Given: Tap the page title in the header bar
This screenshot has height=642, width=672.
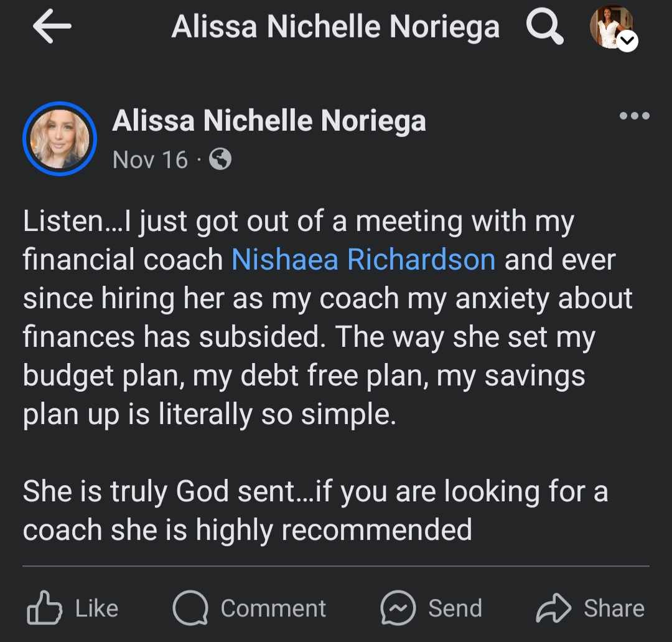Looking at the screenshot, I should point(335,27).
